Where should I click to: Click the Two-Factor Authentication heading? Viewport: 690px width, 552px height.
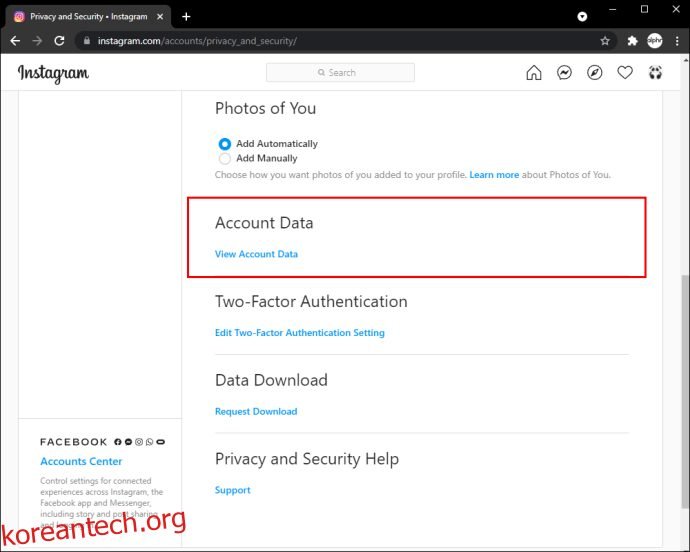tap(311, 302)
